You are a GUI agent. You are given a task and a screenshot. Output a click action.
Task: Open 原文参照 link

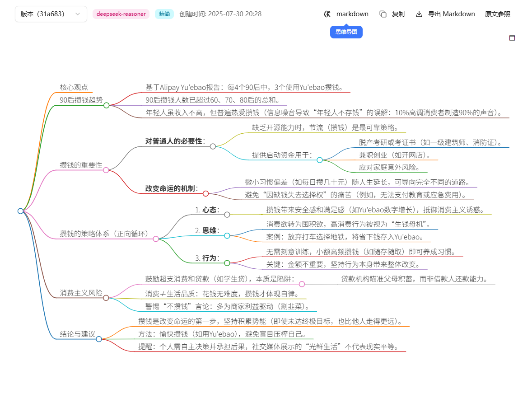click(x=497, y=14)
